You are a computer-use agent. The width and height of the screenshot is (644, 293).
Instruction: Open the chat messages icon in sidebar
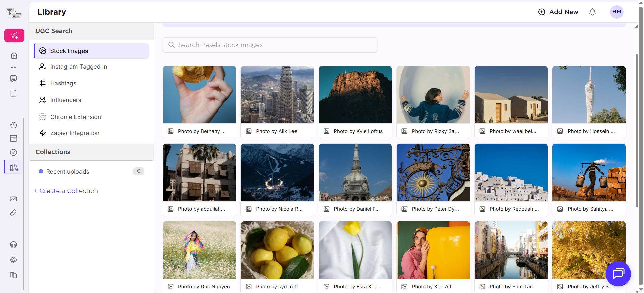(13, 79)
